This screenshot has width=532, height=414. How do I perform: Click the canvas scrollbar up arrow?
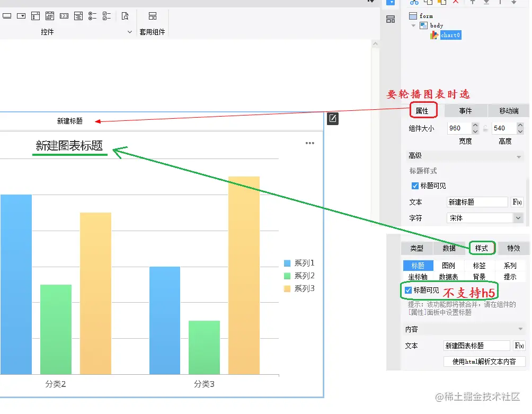click(x=375, y=43)
